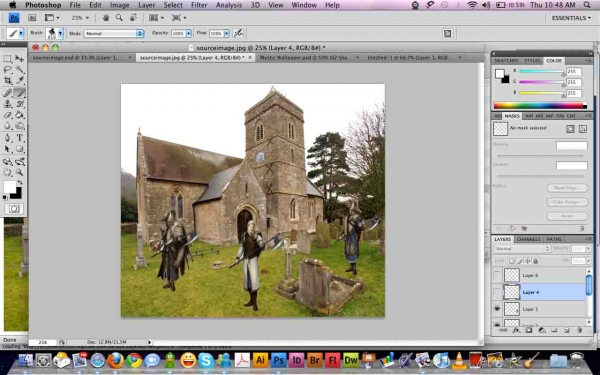Select the History Brush tool
The image size is (600, 375).
pos(20,104)
